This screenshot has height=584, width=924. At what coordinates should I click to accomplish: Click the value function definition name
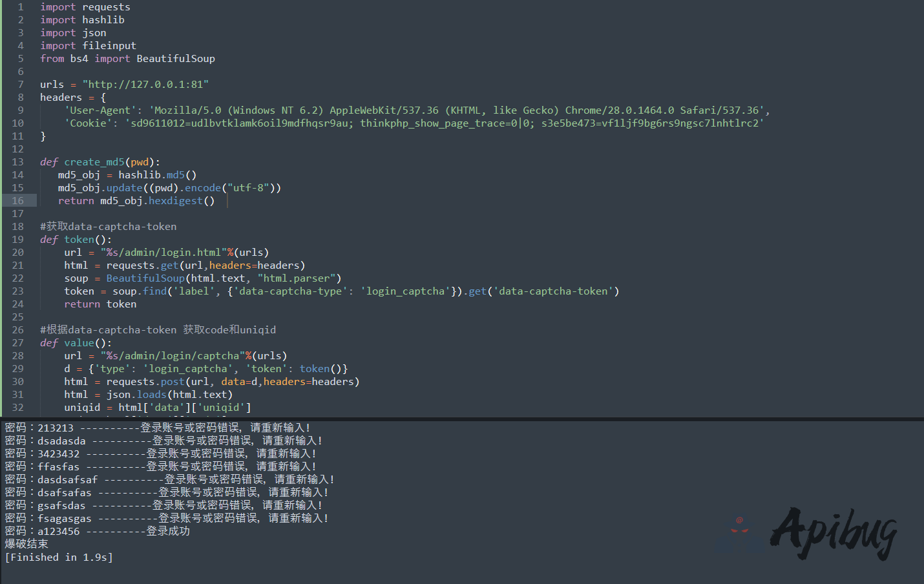point(79,343)
